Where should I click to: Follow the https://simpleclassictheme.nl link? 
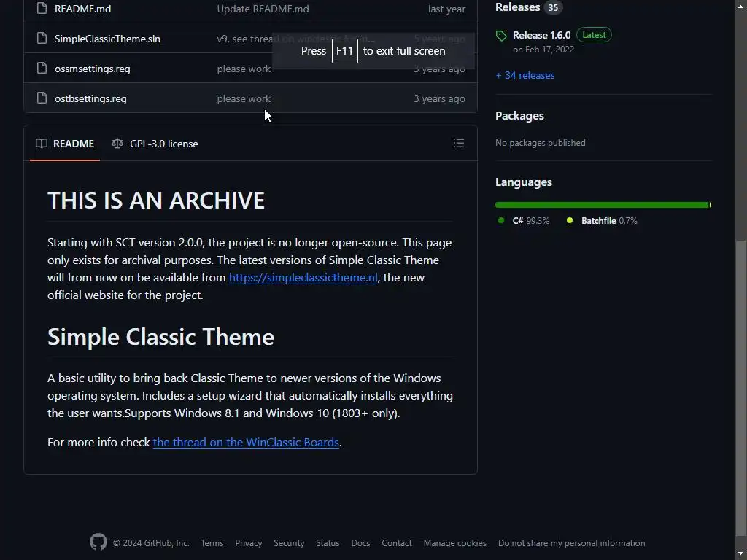click(x=303, y=278)
